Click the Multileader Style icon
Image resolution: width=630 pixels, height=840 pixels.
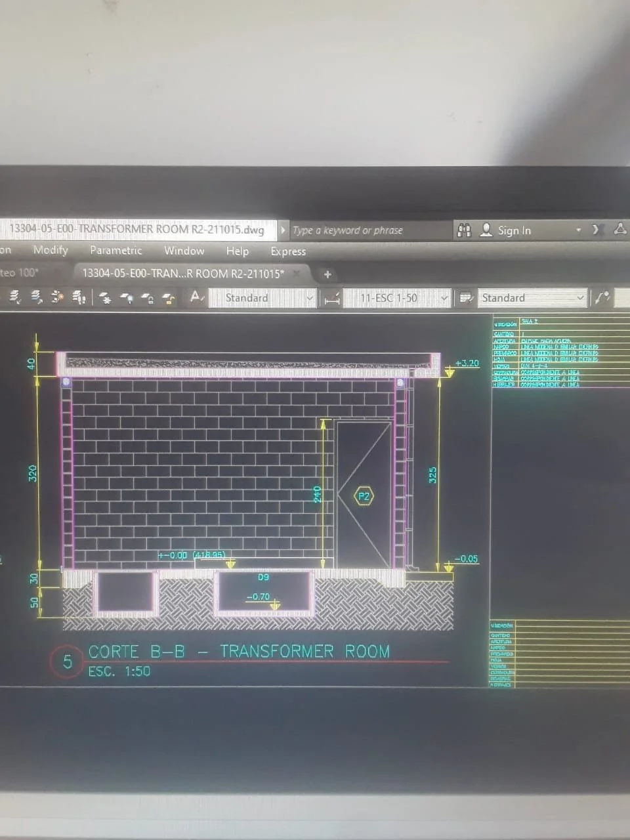[602, 297]
